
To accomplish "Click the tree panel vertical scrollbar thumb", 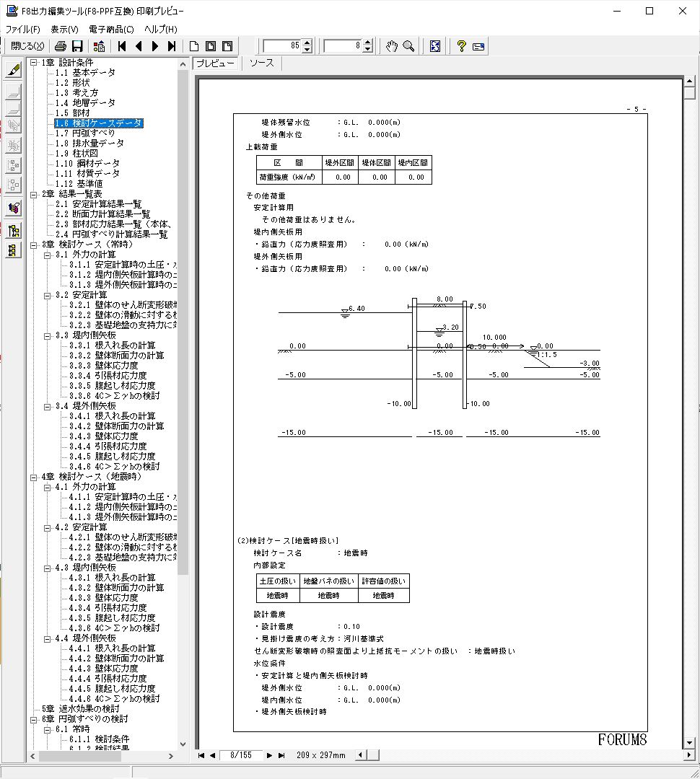I will [183, 322].
